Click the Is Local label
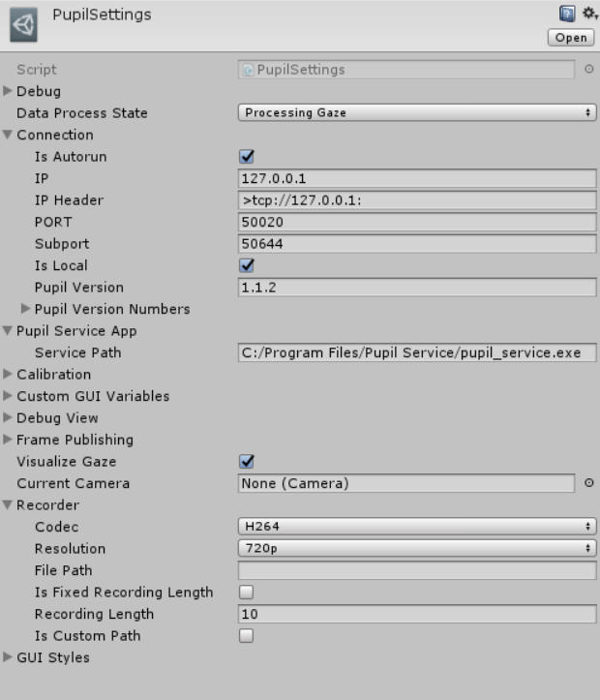Image resolution: width=600 pixels, height=700 pixels. (61, 265)
